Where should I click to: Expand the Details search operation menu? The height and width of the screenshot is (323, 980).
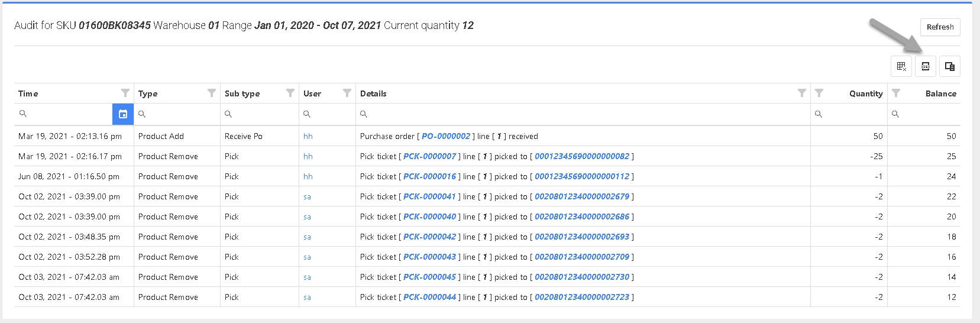(x=364, y=114)
